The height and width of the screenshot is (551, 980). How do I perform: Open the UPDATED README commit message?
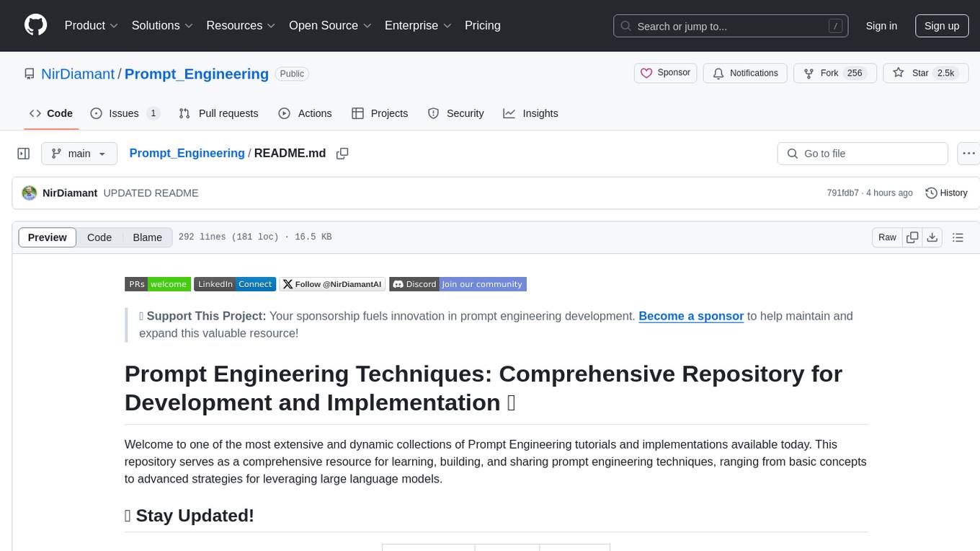tap(151, 193)
